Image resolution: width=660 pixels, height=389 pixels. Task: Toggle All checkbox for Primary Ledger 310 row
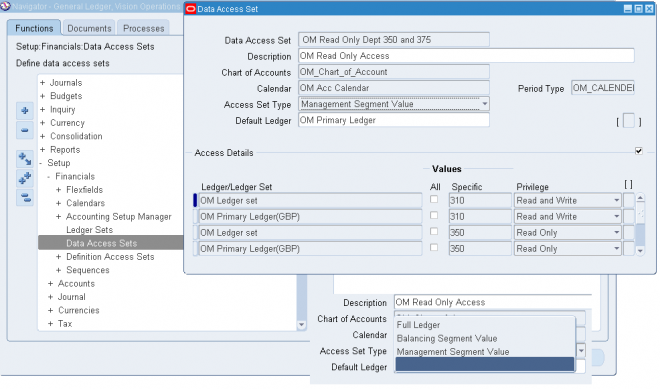[434, 216]
